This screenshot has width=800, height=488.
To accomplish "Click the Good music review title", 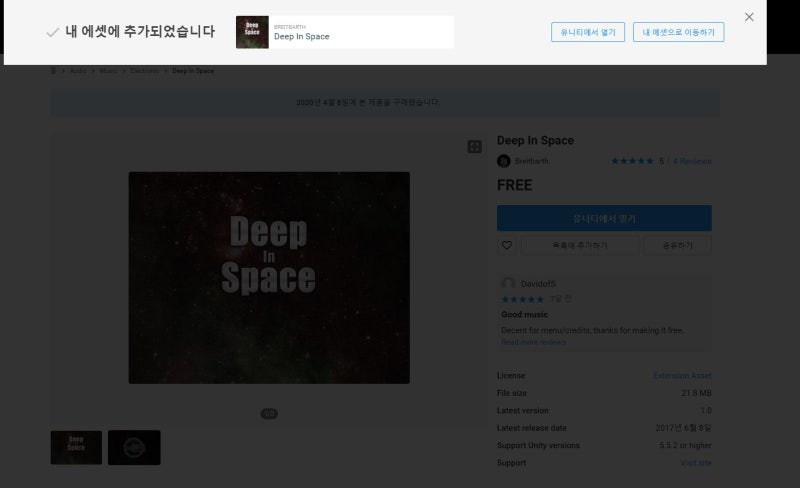I will click(x=524, y=314).
